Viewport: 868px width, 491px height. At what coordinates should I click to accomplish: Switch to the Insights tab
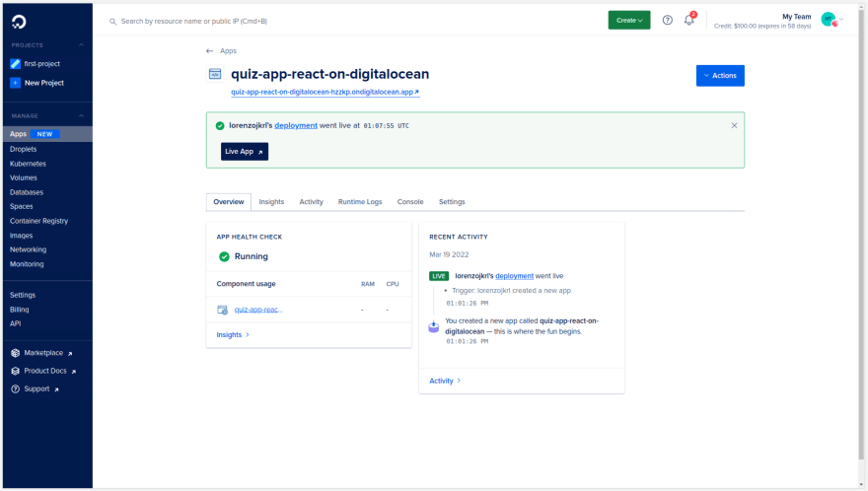(x=271, y=202)
